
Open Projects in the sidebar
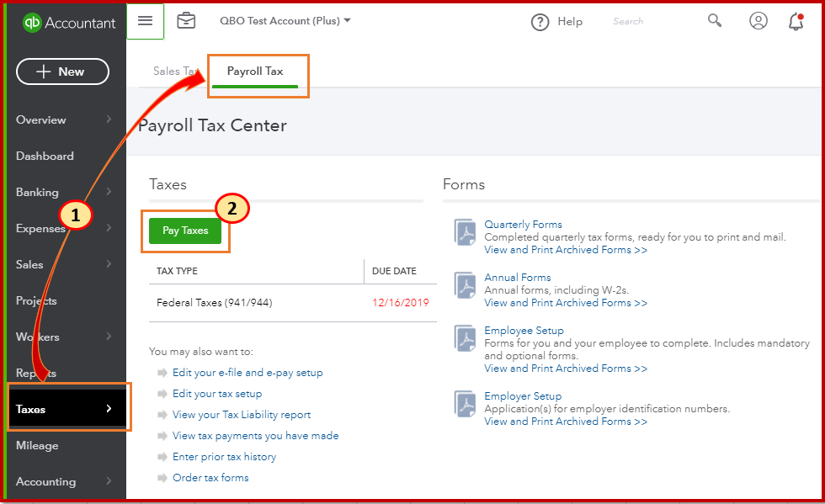tap(36, 300)
